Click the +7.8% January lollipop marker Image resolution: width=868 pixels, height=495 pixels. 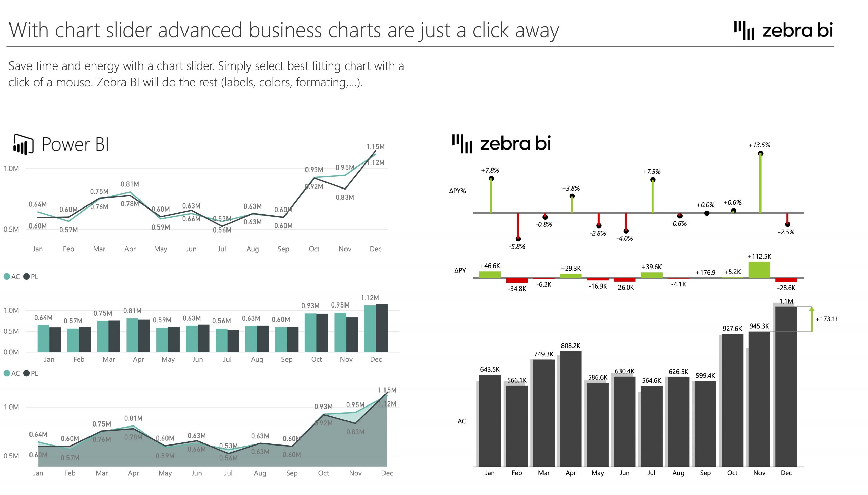[x=491, y=178]
